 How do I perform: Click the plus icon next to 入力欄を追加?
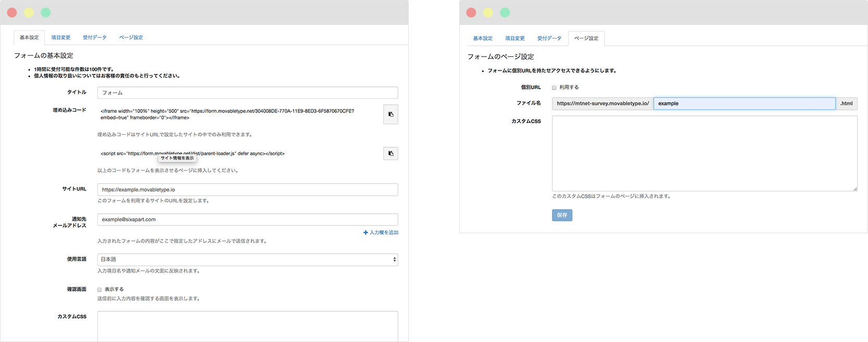click(x=366, y=233)
